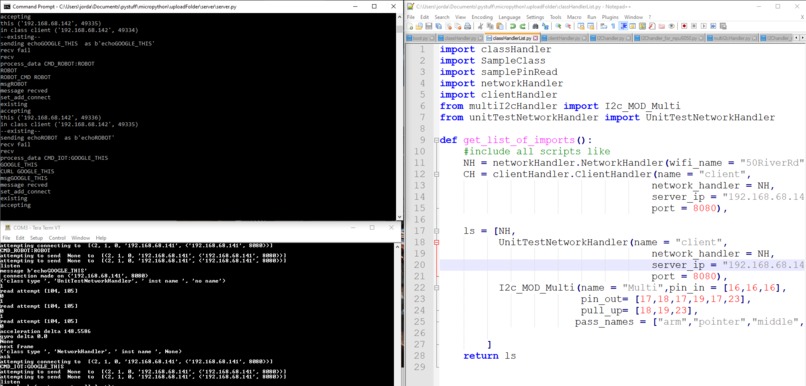This screenshot has width=806, height=386.
Task: Click 'process_data CMD_ROBOT:ROBOT' in Command Prompt
Action: pos(47,64)
